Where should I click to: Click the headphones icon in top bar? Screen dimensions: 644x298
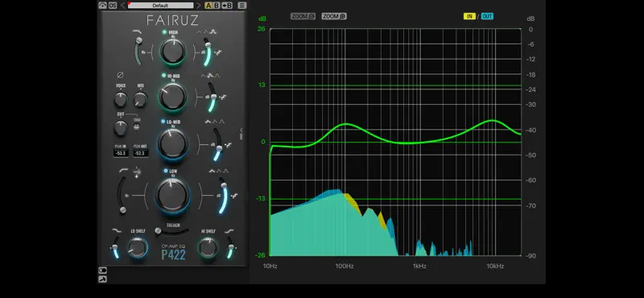[103, 6]
